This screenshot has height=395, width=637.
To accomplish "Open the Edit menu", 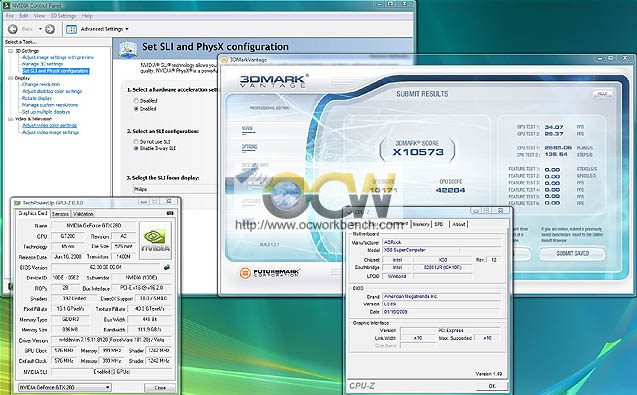I will pos(24,16).
